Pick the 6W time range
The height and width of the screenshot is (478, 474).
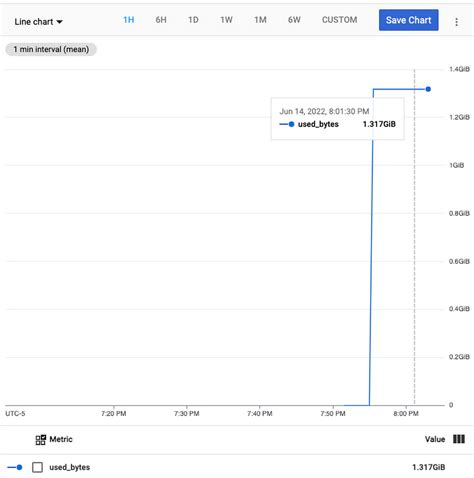click(x=294, y=20)
